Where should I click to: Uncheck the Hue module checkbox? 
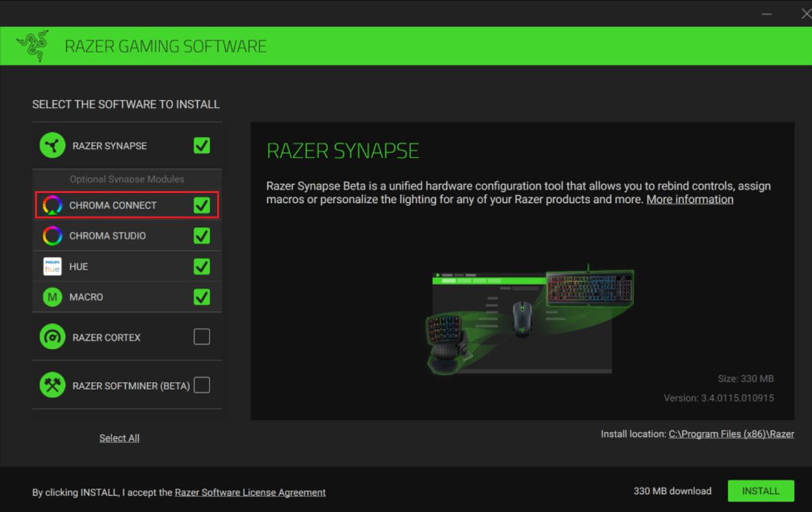(202, 266)
